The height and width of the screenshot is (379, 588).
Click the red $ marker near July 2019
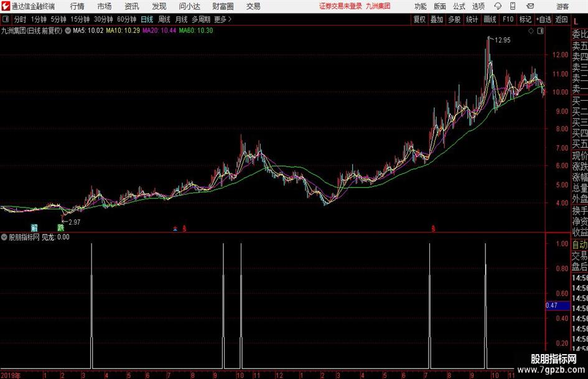pyautogui.click(x=185, y=228)
